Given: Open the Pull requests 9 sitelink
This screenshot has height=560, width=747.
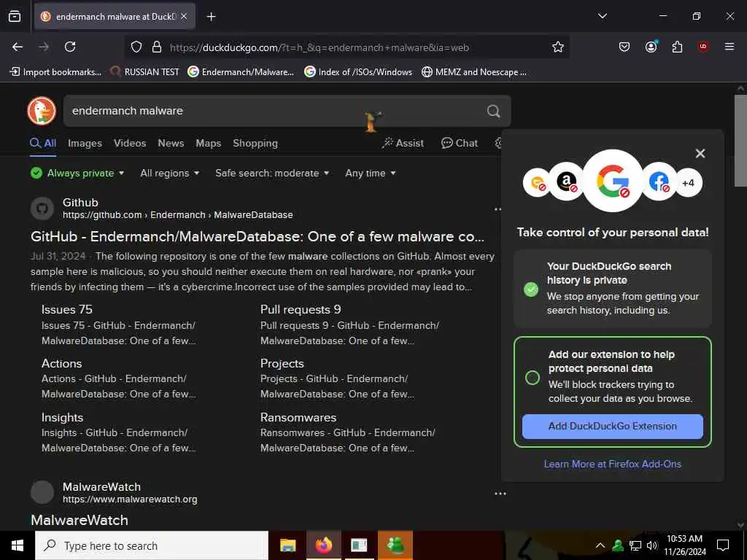Looking at the screenshot, I should pyautogui.click(x=301, y=309).
